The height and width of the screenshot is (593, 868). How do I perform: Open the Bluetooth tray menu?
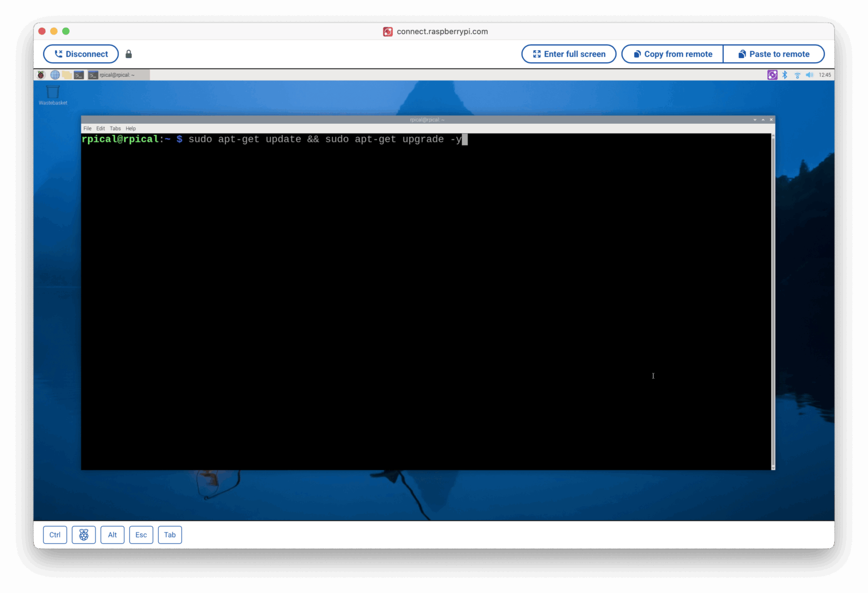tap(785, 75)
